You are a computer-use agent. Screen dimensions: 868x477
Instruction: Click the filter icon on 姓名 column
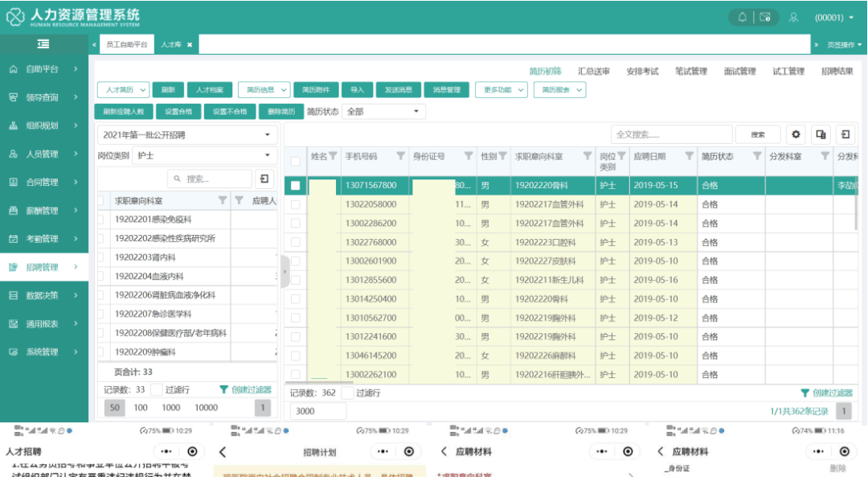[333, 156]
